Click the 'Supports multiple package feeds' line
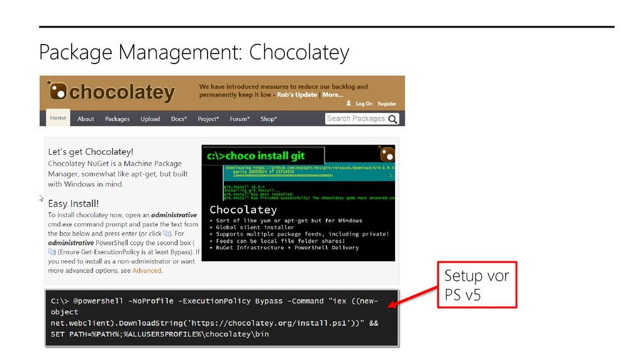 pyautogui.click(x=299, y=234)
